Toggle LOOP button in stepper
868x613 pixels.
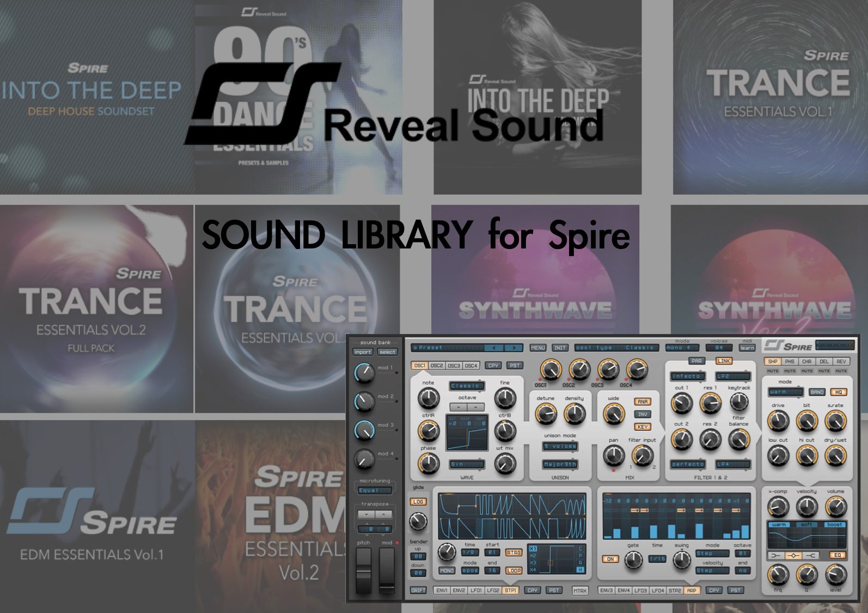514,570
